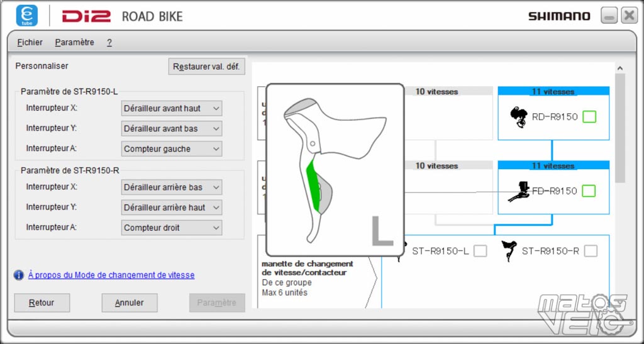Click the Retour button
This screenshot has height=344, width=644.
(42, 303)
